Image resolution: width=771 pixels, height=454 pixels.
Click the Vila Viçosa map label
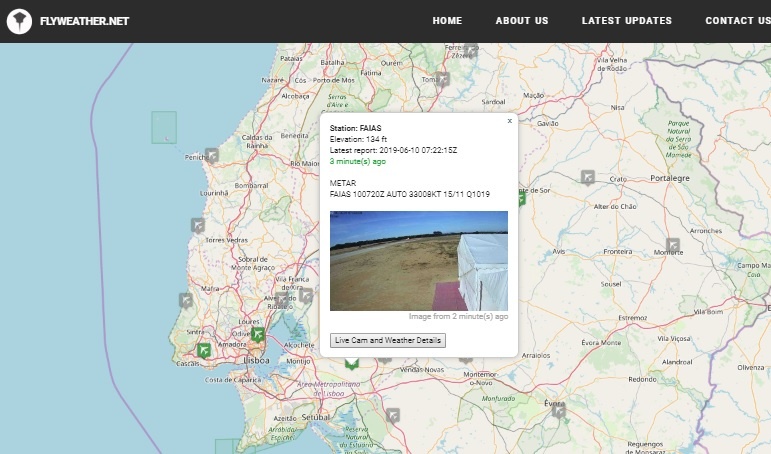click(674, 338)
